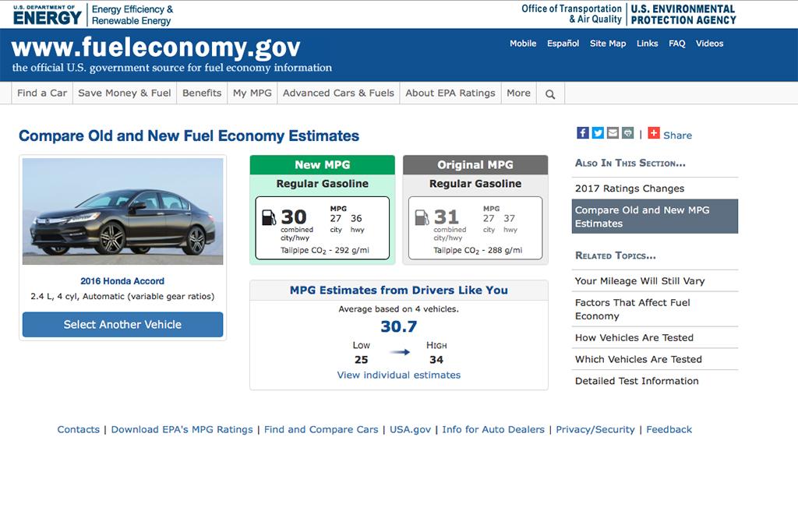Open Advanced Cars & Fuels menu
Viewport: 798px width, 532px height.
pos(338,93)
